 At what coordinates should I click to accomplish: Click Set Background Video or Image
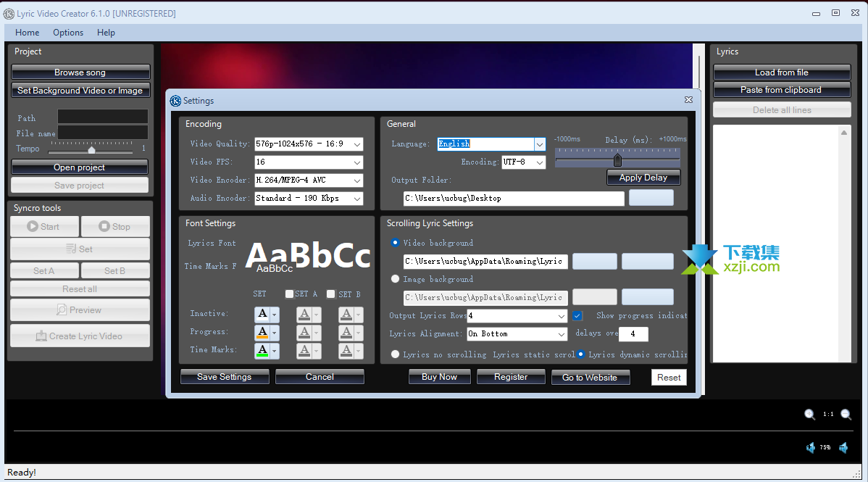(x=80, y=91)
